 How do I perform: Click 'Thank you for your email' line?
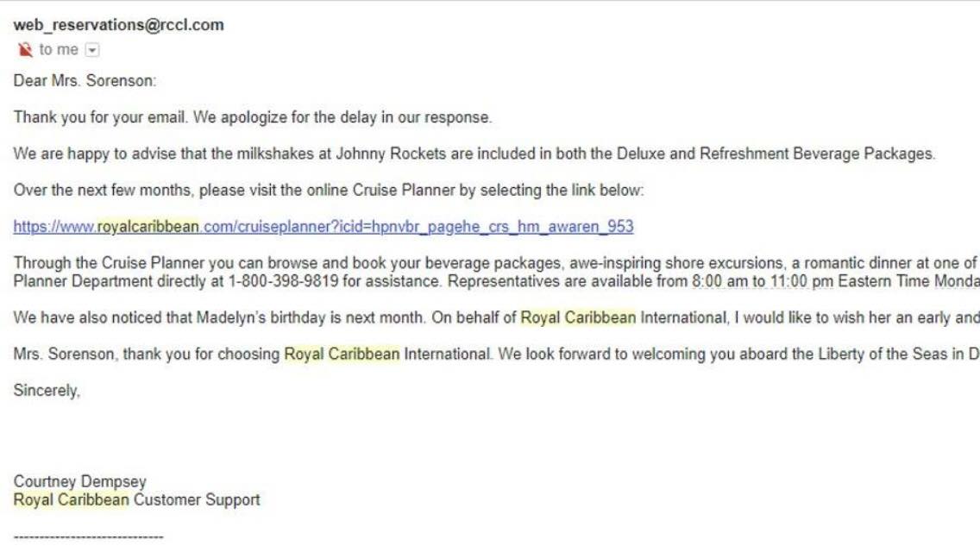tap(101, 117)
